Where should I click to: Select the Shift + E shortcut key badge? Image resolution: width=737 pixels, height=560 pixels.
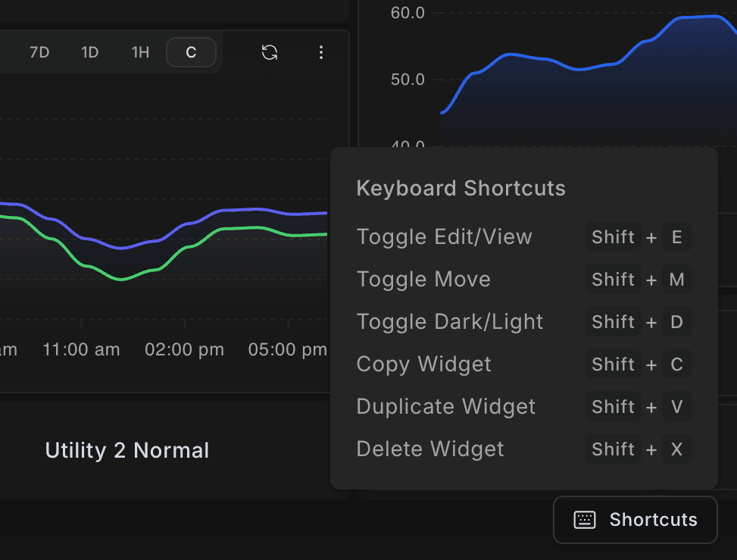pos(640,236)
